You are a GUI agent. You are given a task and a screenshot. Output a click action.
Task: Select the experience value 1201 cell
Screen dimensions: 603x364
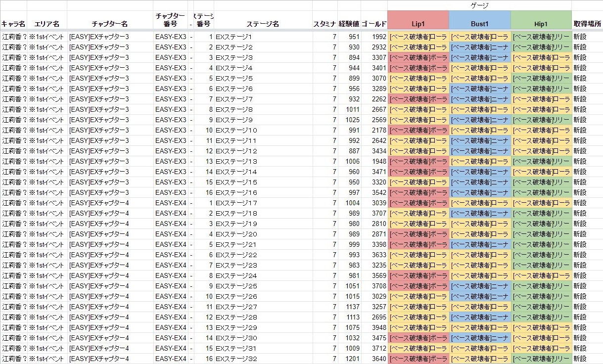(353, 359)
